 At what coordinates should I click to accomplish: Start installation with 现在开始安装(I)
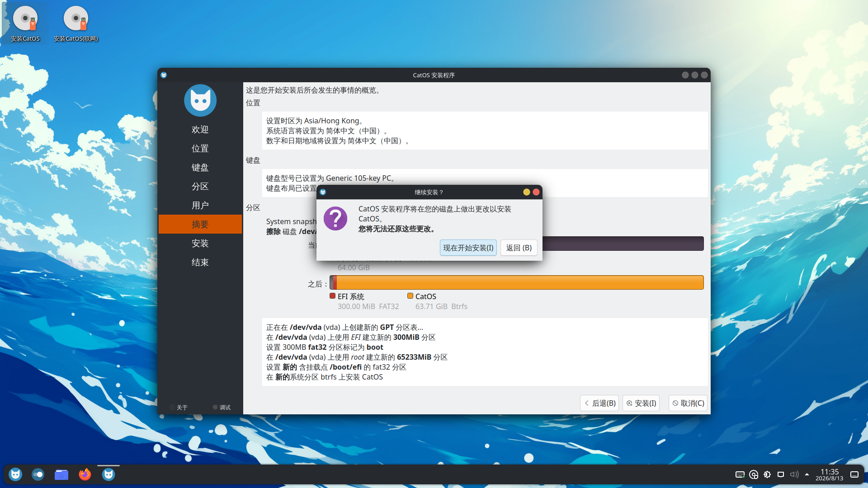click(x=468, y=248)
